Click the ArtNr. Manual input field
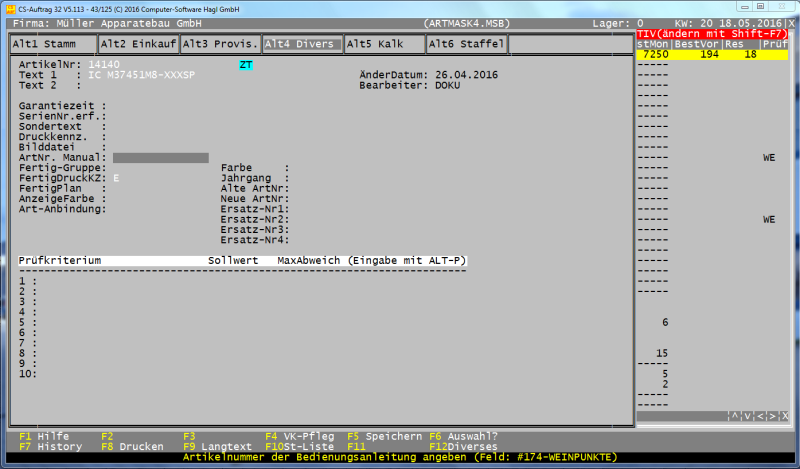800x469 pixels. (x=160, y=157)
